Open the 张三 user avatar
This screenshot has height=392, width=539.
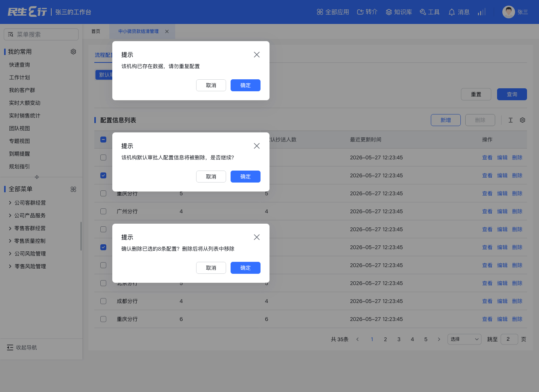[x=508, y=12]
